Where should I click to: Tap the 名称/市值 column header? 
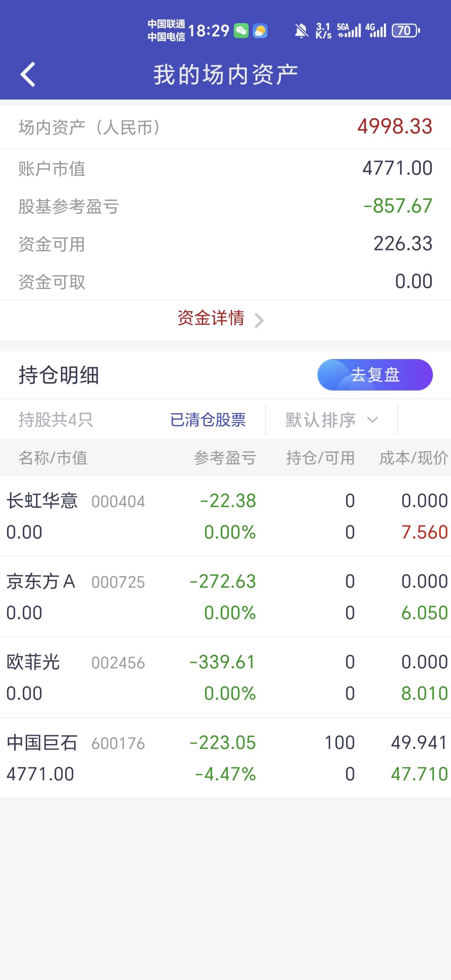click(x=53, y=458)
